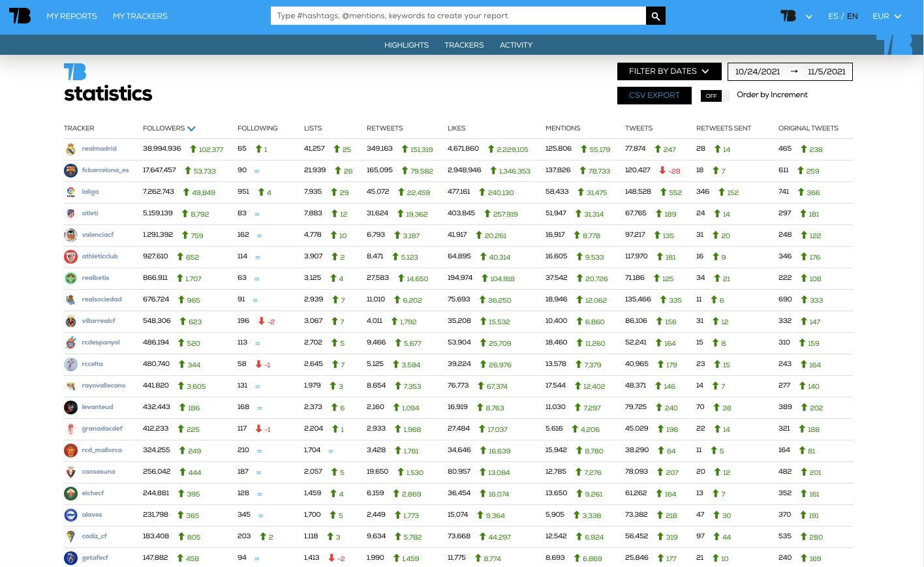The width and height of the screenshot is (924, 567).
Task: Open the EUR currency dropdown
Action: [x=887, y=16]
